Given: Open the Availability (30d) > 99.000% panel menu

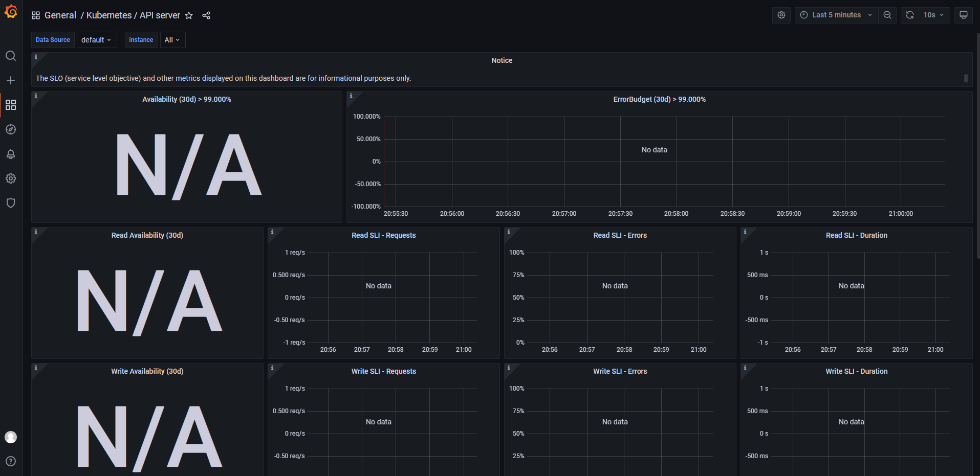Looking at the screenshot, I should (x=187, y=99).
